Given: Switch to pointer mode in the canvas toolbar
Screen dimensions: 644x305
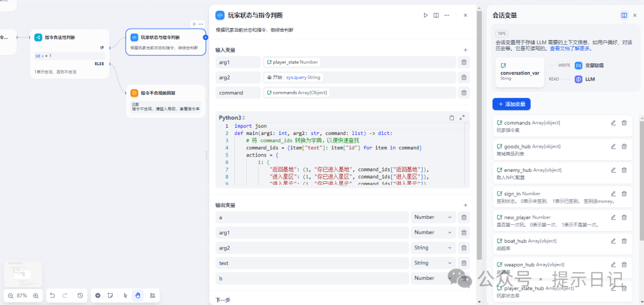Looking at the screenshot, I should [x=125, y=295].
